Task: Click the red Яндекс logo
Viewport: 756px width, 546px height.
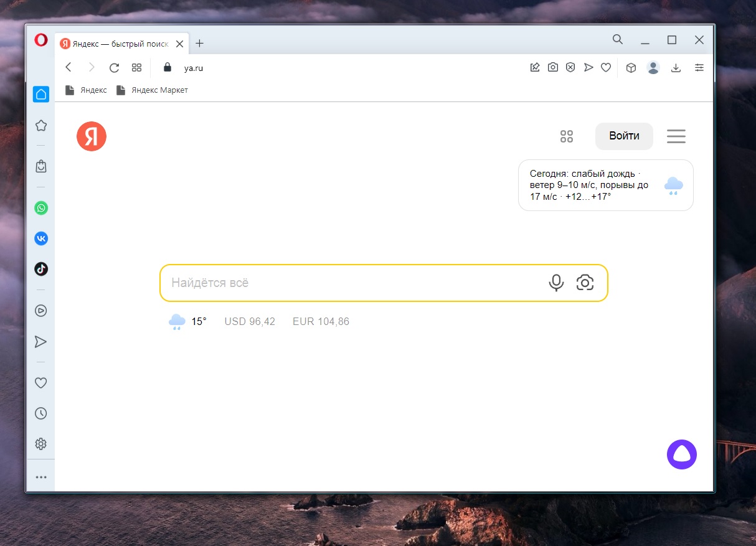Action: [x=92, y=136]
